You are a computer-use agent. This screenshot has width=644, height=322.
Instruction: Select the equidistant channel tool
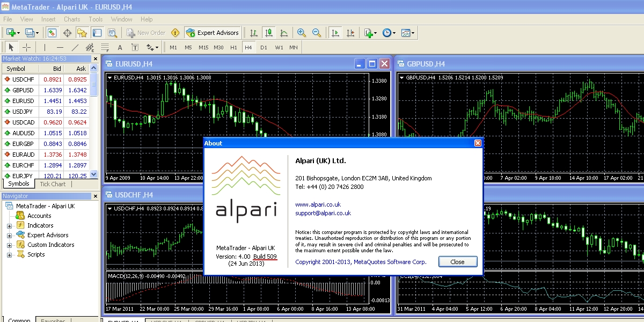coord(90,47)
